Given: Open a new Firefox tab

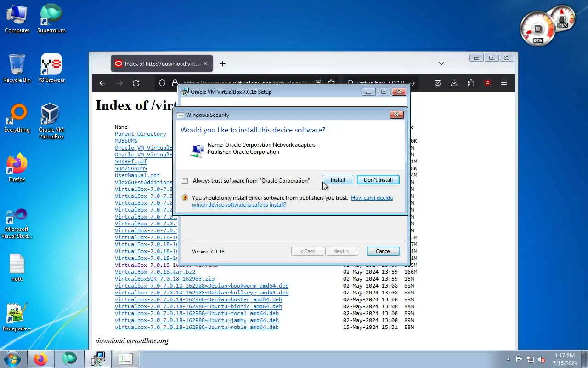Looking at the screenshot, I should pyautogui.click(x=222, y=63).
